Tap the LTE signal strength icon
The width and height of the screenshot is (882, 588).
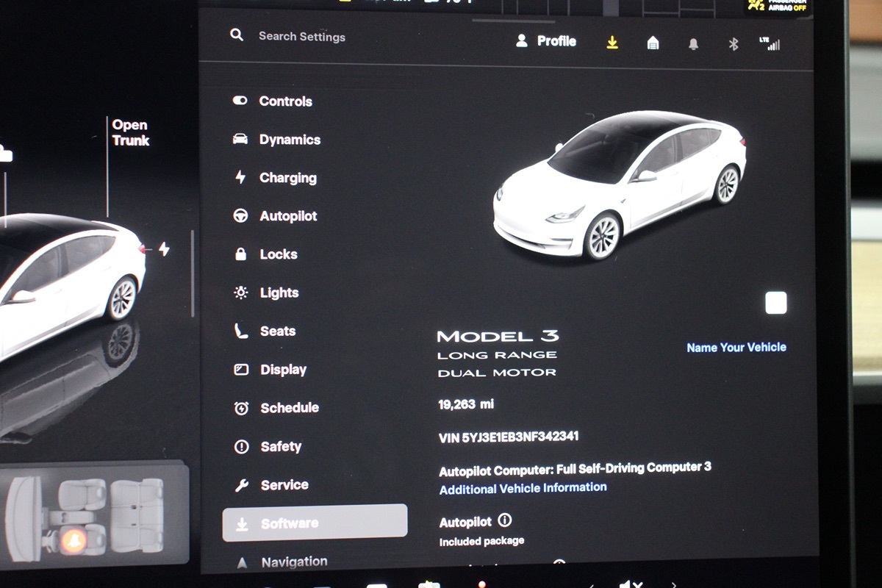click(770, 44)
